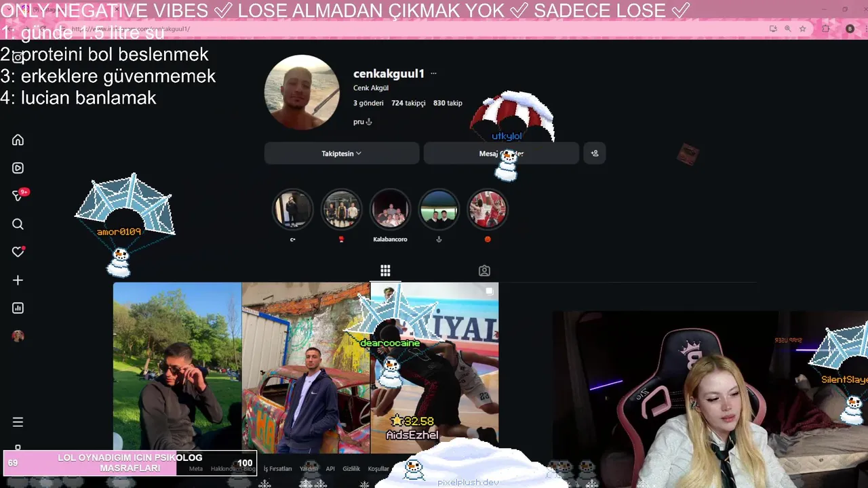868x488 pixels.
Task: Open options dots next to cenkakguul1
Action: click(x=433, y=73)
